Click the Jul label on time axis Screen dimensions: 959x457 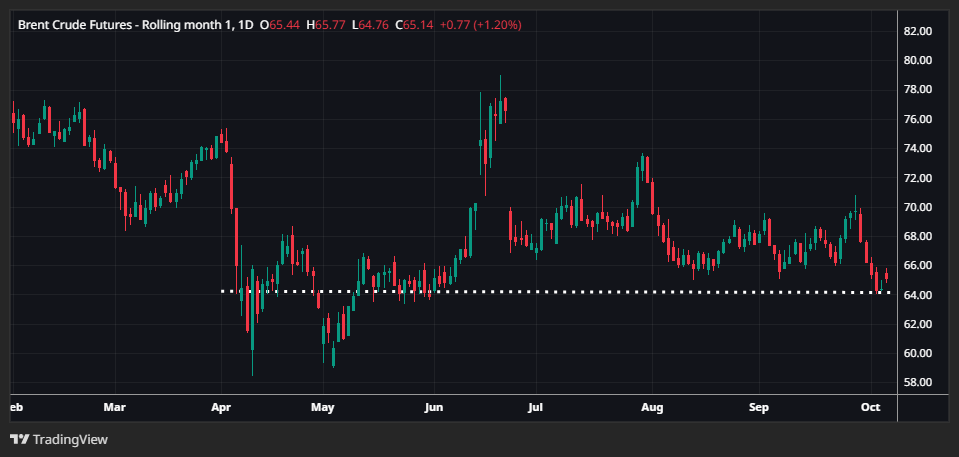[x=534, y=408]
